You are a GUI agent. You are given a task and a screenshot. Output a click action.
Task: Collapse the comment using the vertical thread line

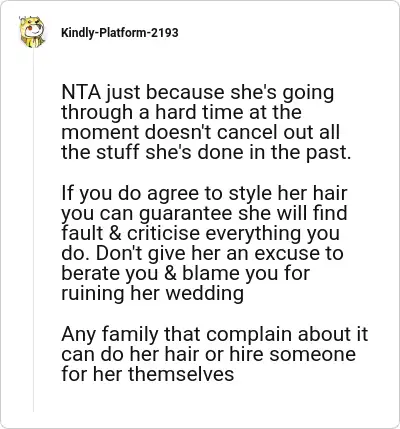(x=33, y=230)
